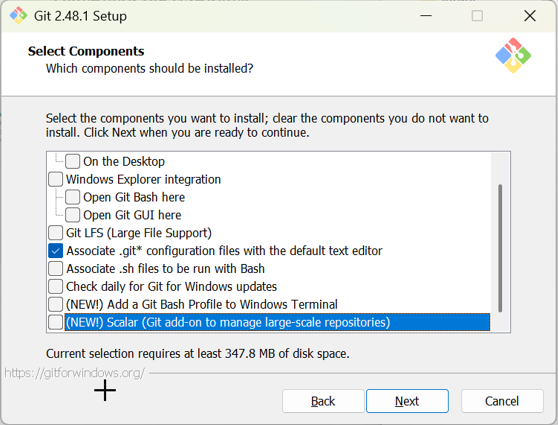This screenshot has width=558, height=425.
Task: Enable Check daily for Git updates
Action: (x=56, y=286)
